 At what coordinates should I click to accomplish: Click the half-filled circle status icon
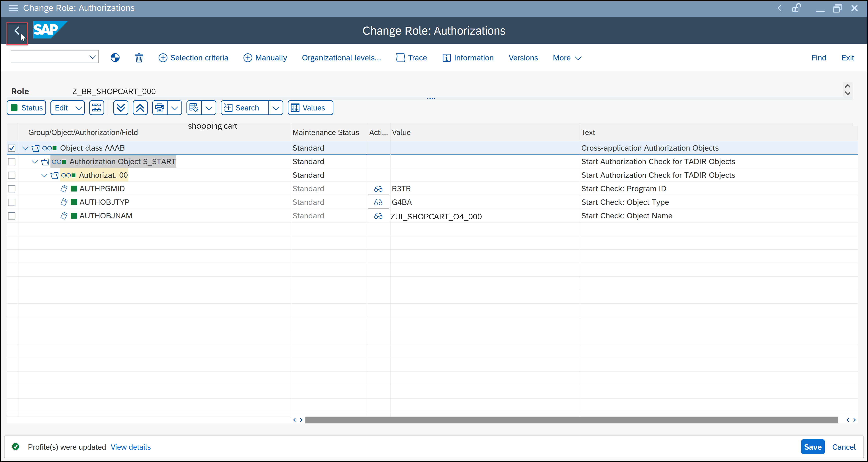[115, 58]
